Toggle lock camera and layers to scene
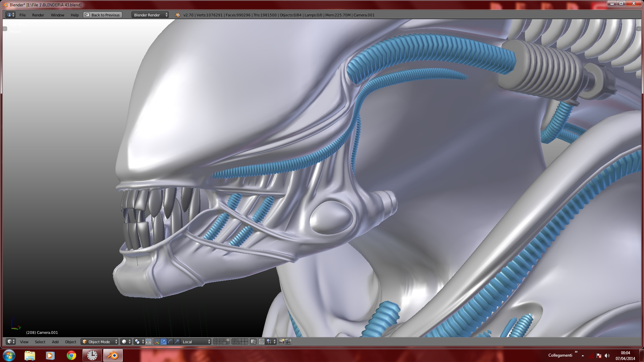The height and width of the screenshot is (362, 644). pos(253,342)
